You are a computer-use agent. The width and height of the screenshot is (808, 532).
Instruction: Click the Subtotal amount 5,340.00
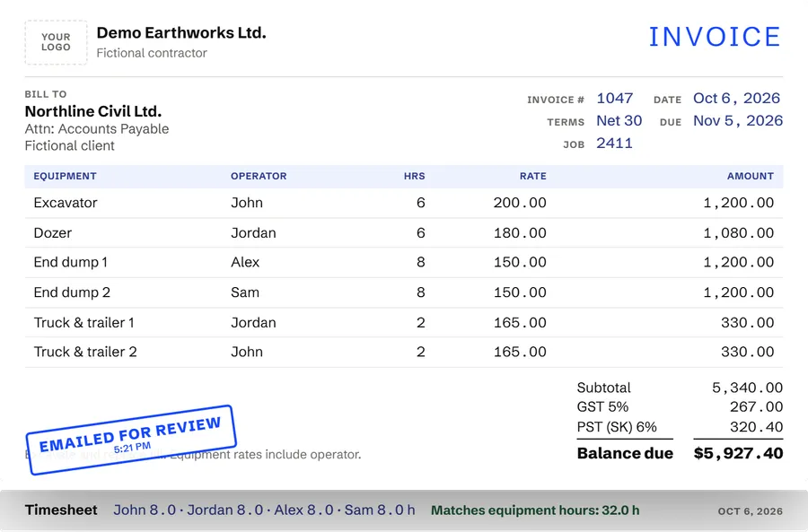pos(747,388)
